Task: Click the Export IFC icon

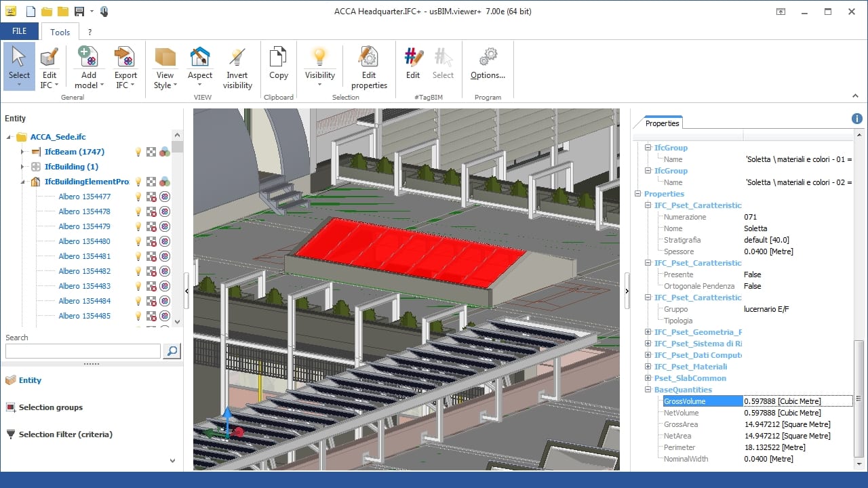Action: pyautogui.click(x=125, y=58)
